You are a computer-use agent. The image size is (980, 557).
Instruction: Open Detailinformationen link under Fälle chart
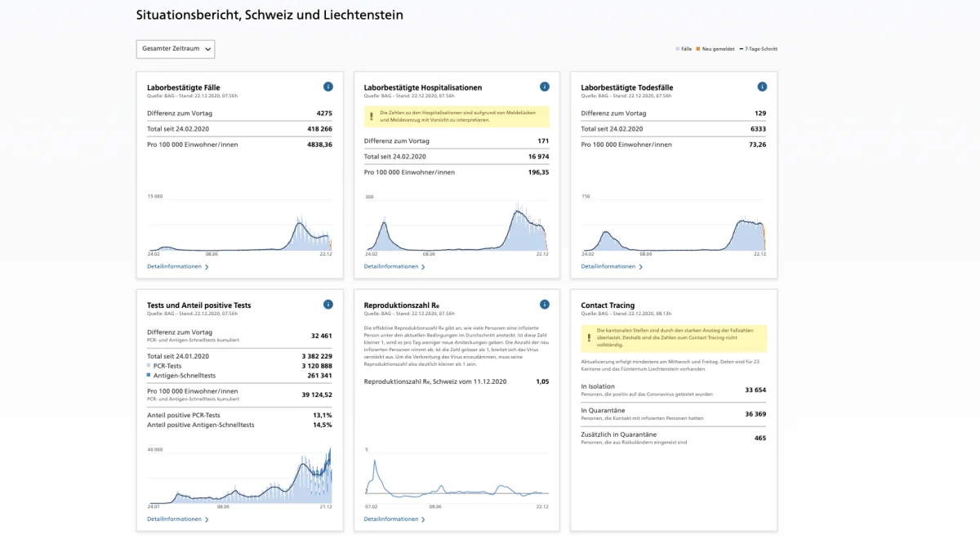pyautogui.click(x=178, y=266)
